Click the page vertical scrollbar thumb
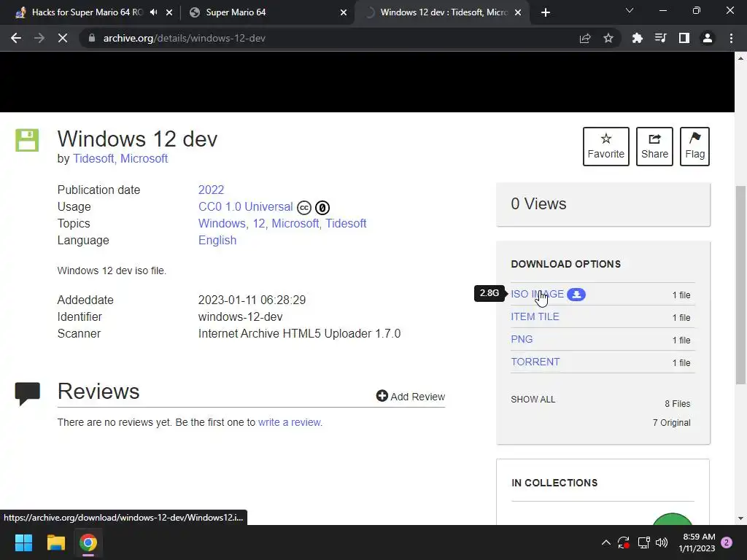The width and height of the screenshot is (747, 560). [x=740, y=285]
